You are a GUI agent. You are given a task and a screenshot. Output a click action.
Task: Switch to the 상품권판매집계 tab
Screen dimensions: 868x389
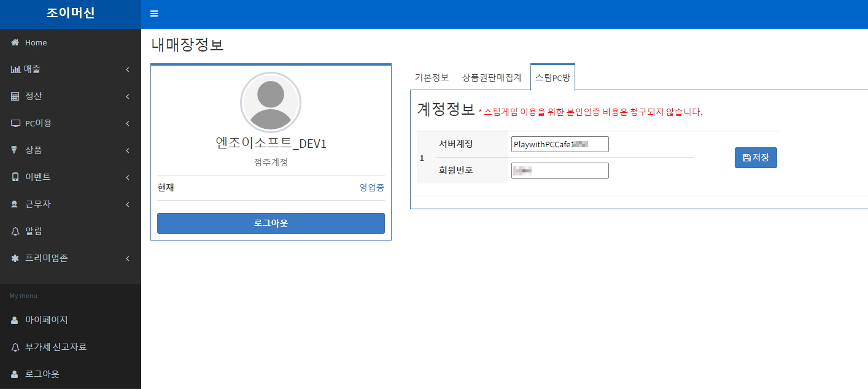pyautogui.click(x=492, y=77)
